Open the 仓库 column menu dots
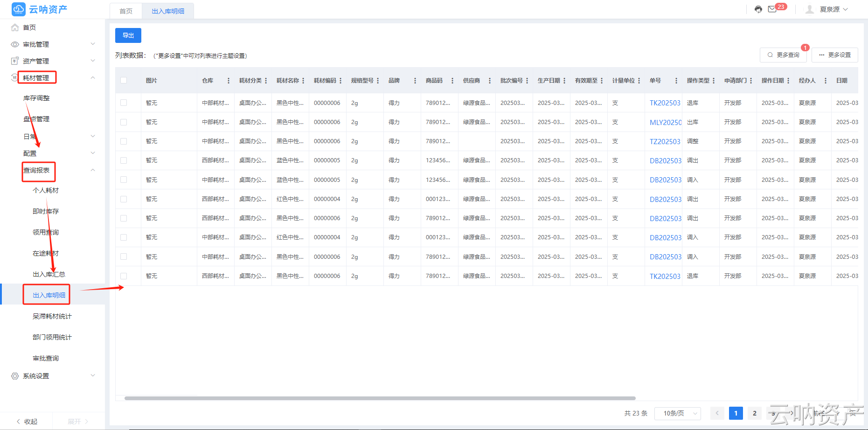 click(229, 81)
